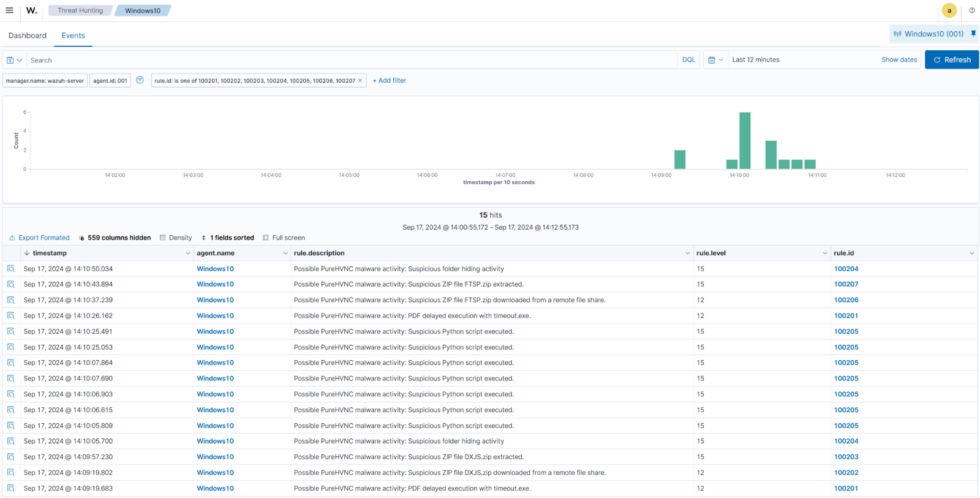This screenshot has width=980, height=498.
Task: Remove the rule.id filter
Action: (360, 81)
